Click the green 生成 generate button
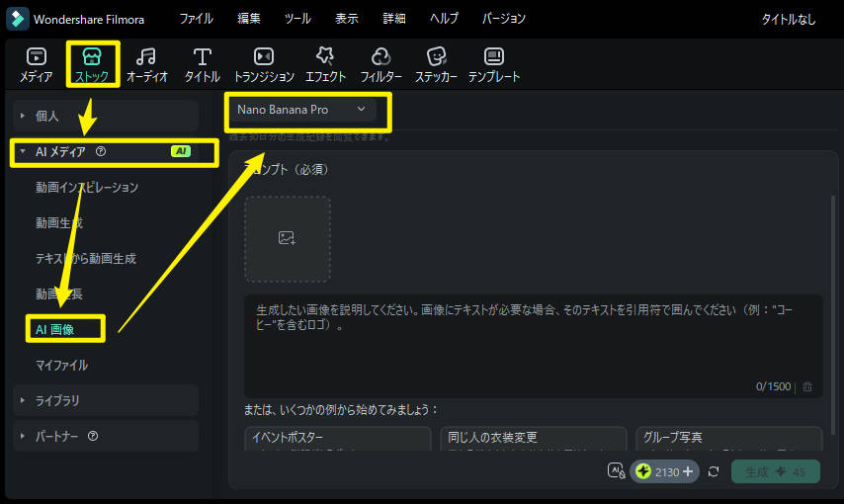844x504 pixels. tap(776, 471)
